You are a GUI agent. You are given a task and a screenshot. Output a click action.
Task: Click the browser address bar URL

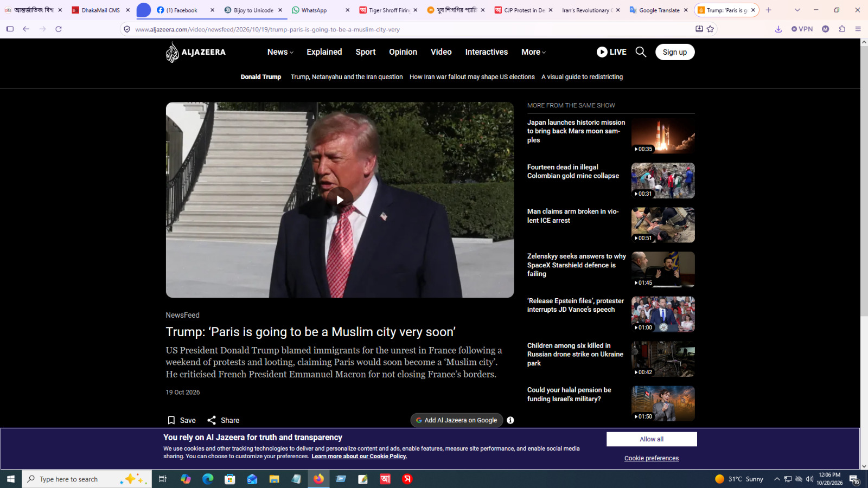267,29
